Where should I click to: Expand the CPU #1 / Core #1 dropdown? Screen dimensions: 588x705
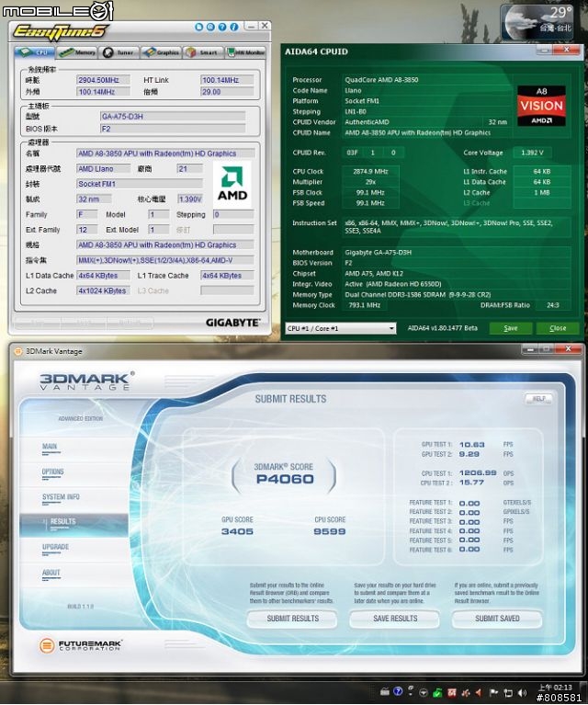pyautogui.click(x=341, y=328)
